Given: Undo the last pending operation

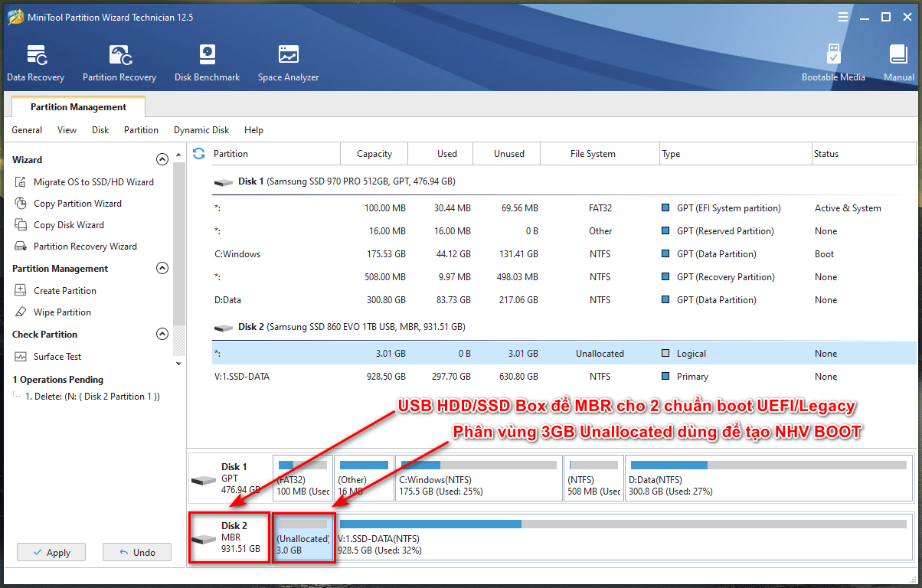Looking at the screenshot, I should 137,552.
